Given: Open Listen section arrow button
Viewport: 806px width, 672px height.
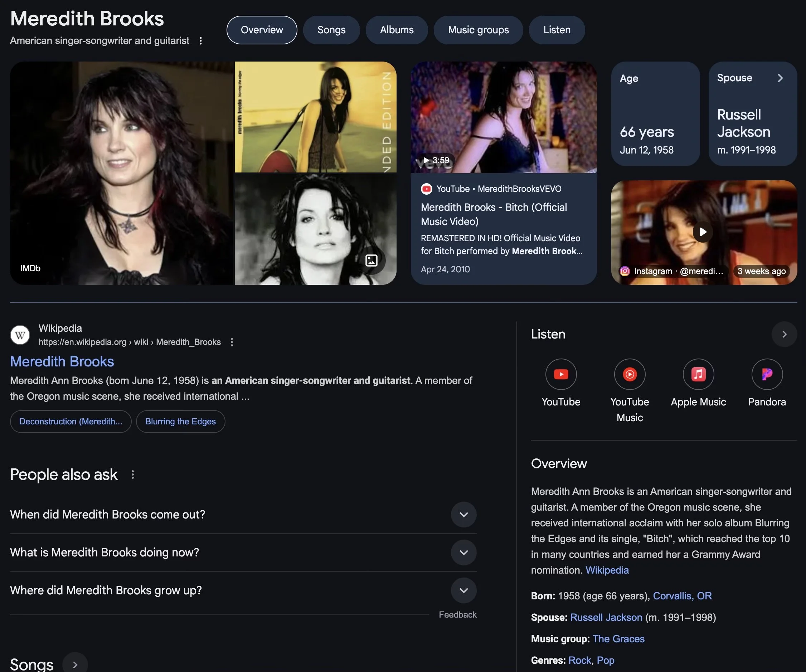Looking at the screenshot, I should coord(784,334).
